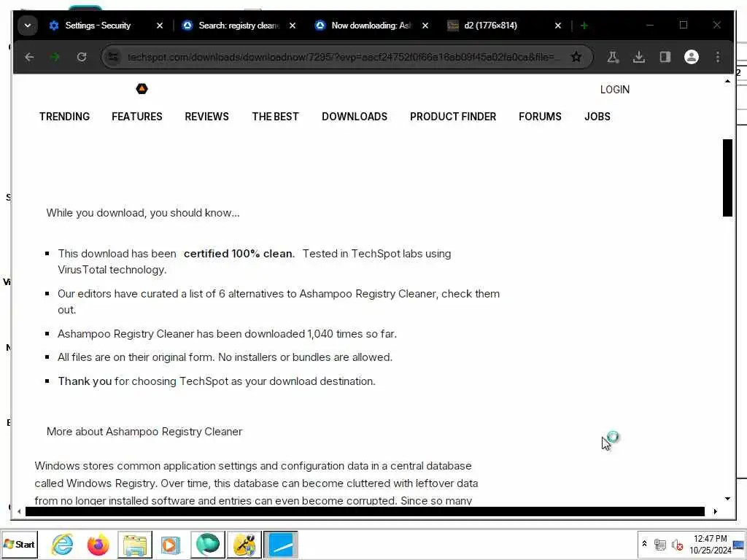
Task: Show downloads from the toolbar icon
Action: pos(639,57)
